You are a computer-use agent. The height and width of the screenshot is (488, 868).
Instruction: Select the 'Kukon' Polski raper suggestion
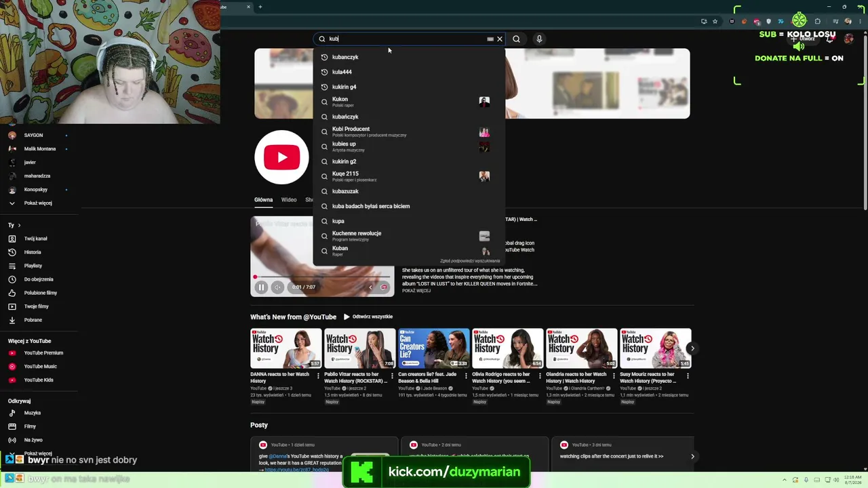coord(409,102)
